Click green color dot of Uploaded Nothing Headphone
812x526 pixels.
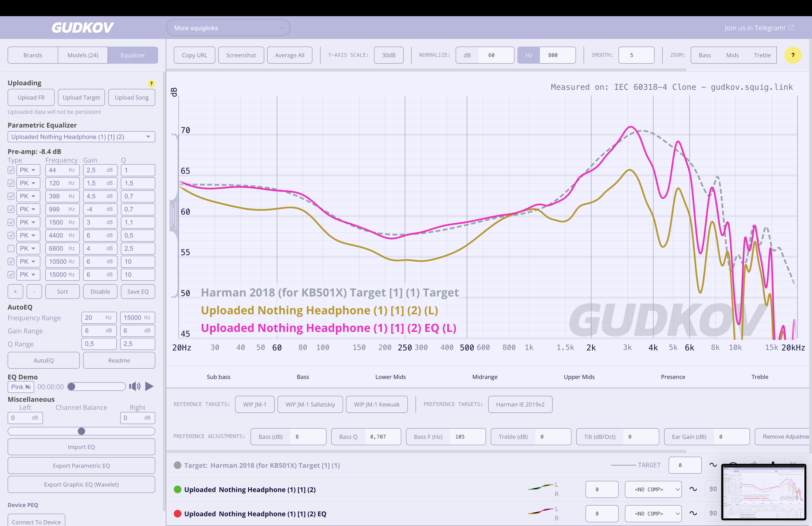(177, 489)
